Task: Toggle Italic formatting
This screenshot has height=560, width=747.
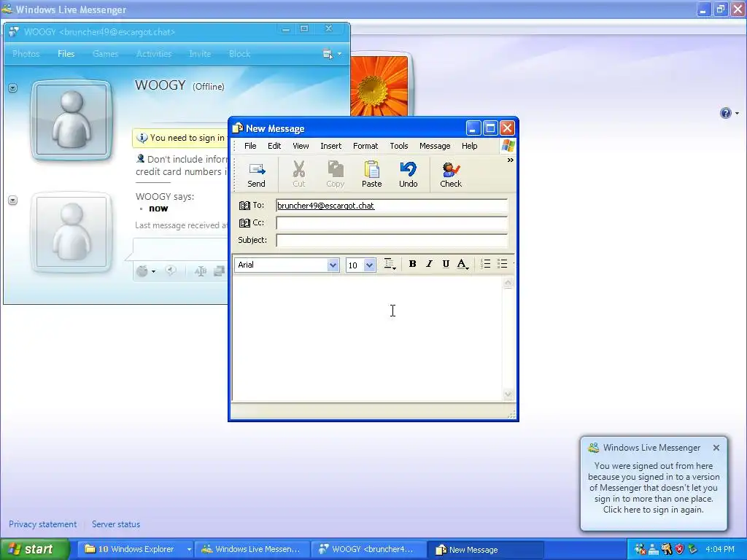Action: click(429, 264)
